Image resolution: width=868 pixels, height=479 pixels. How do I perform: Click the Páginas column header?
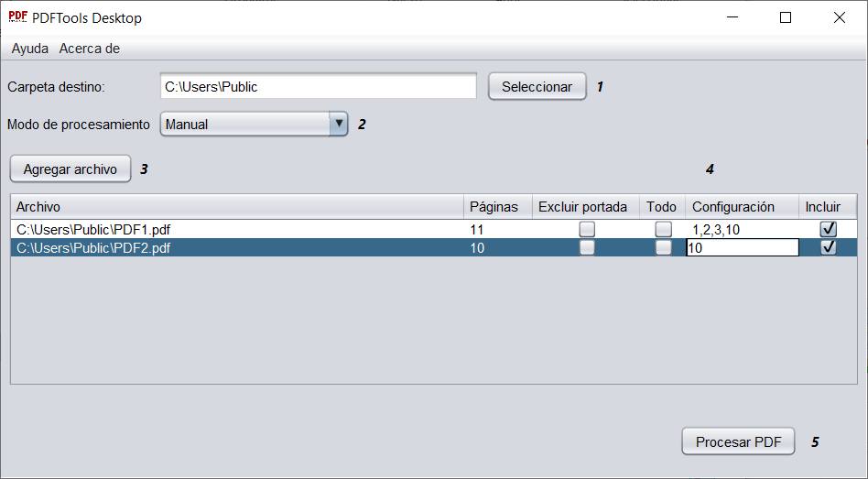494,207
